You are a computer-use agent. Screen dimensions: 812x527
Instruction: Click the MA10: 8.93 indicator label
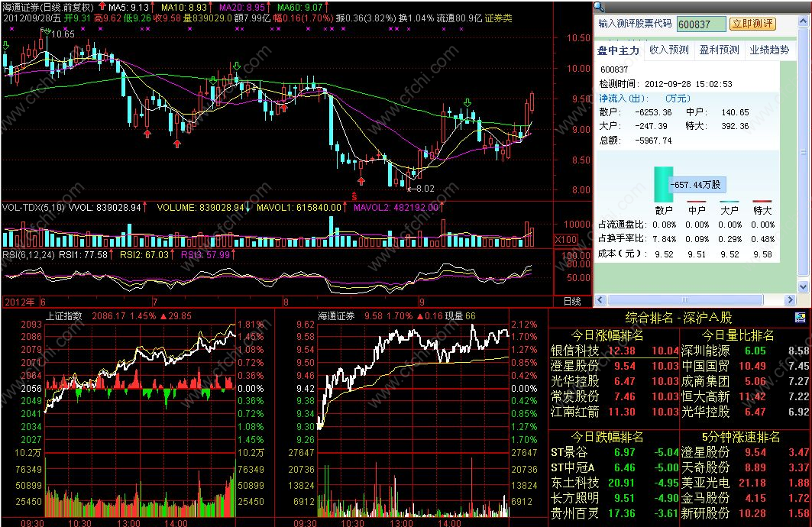point(184,7)
